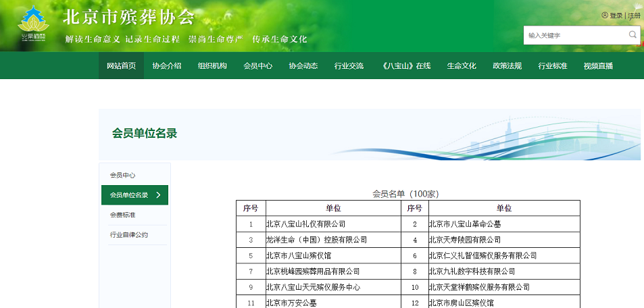Open the 登录 login link

(616, 16)
